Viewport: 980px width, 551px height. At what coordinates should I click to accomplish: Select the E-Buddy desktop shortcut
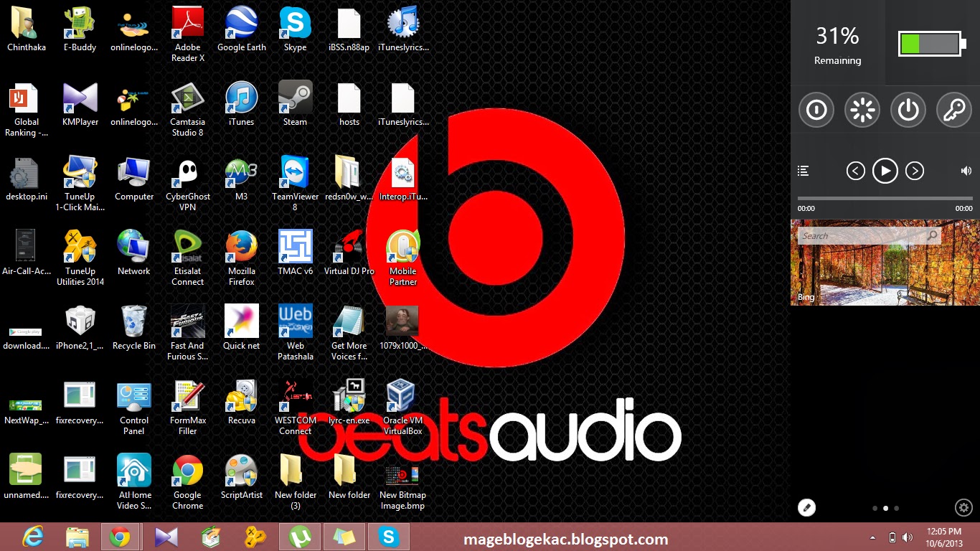(x=80, y=29)
